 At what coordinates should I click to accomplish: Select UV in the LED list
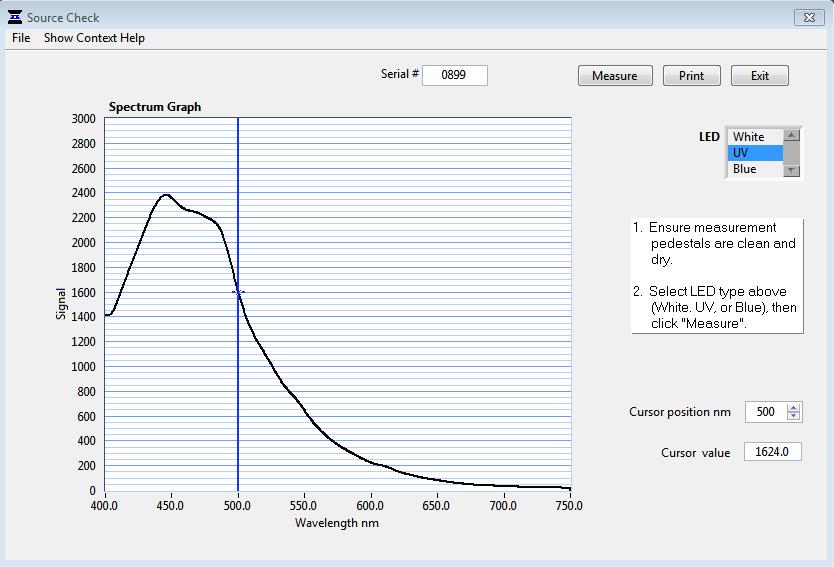click(x=754, y=153)
